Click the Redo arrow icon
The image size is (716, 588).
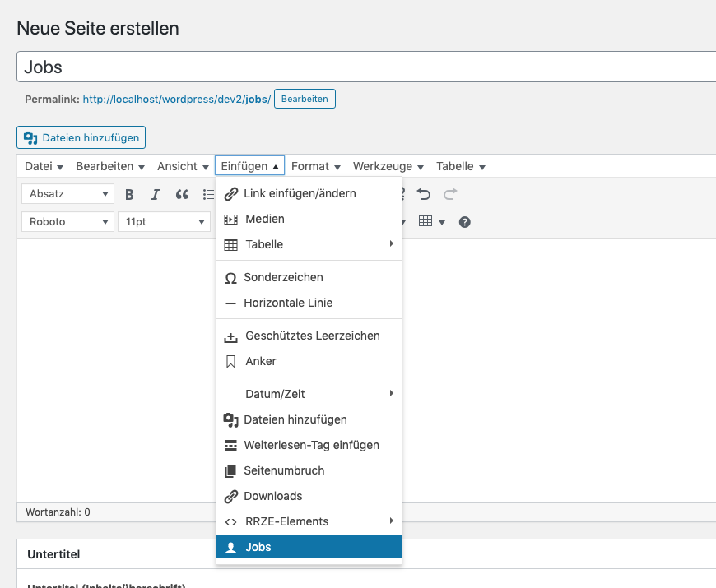tap(450, 194)
